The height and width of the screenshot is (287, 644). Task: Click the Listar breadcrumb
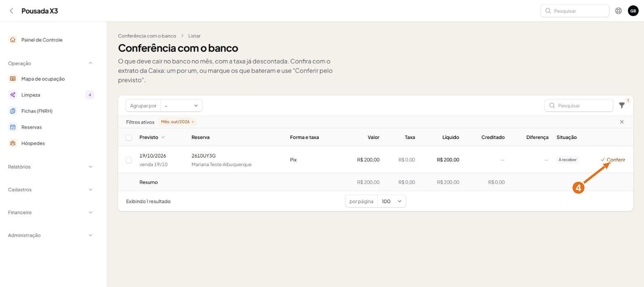194,36
